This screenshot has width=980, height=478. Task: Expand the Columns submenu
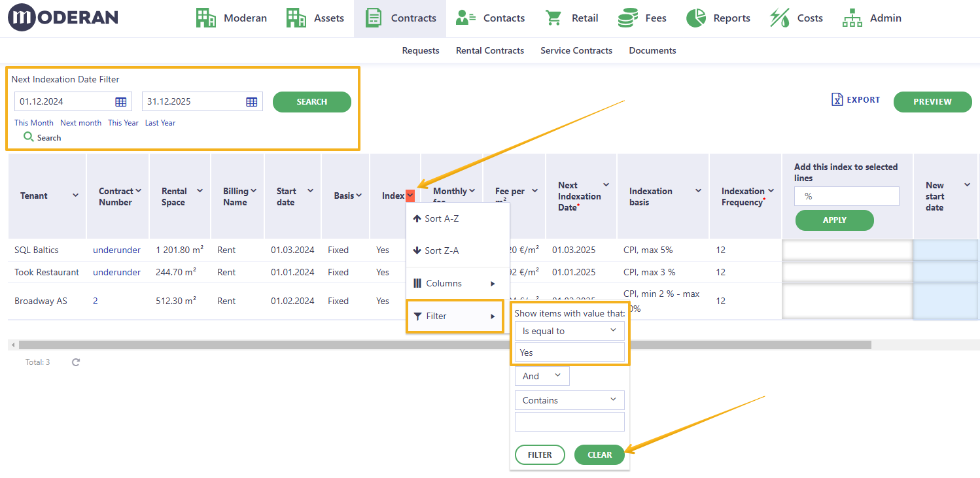point(458,283)
